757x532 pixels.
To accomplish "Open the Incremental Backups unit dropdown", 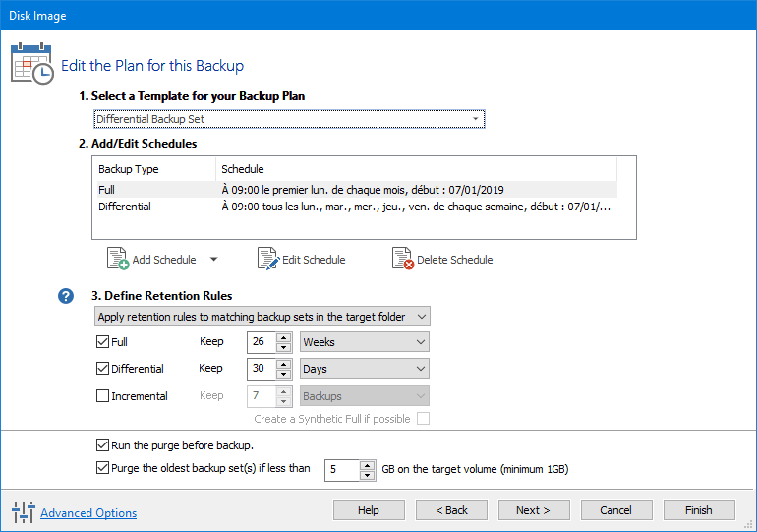I will coord(365,396).
